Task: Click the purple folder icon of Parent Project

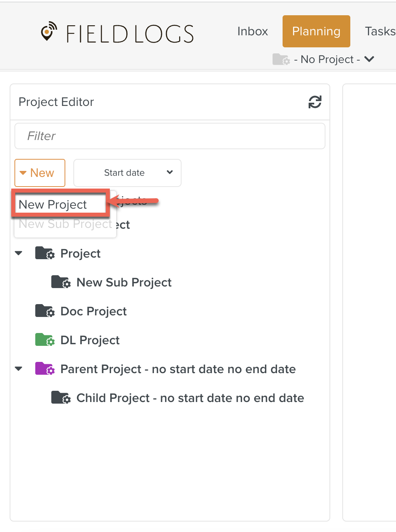Action: (x=45, y=369)
